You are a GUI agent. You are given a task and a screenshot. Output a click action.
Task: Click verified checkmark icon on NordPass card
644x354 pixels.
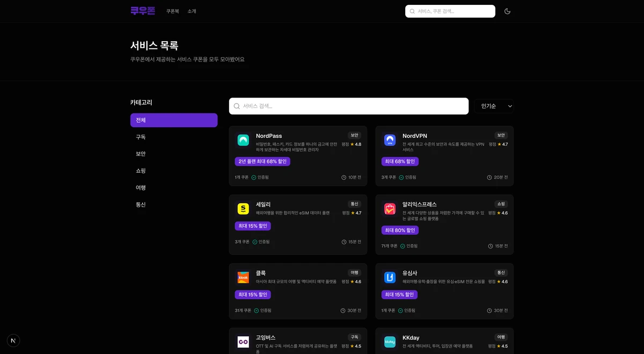253,178
